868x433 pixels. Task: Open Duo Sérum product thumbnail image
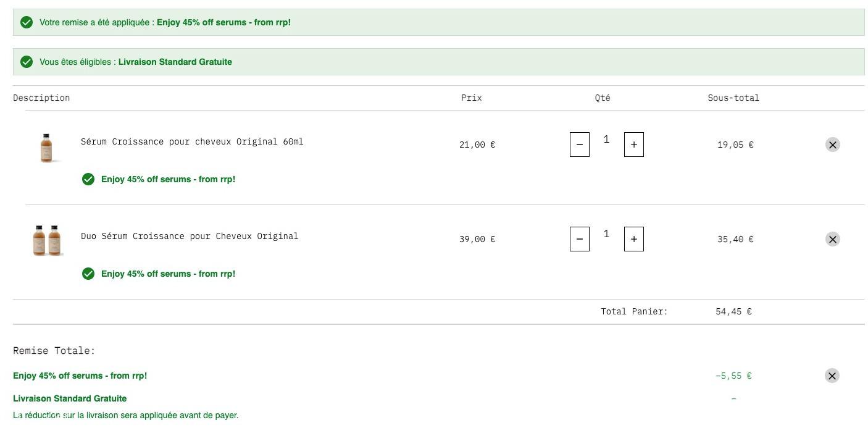click(x=47, y=240)
